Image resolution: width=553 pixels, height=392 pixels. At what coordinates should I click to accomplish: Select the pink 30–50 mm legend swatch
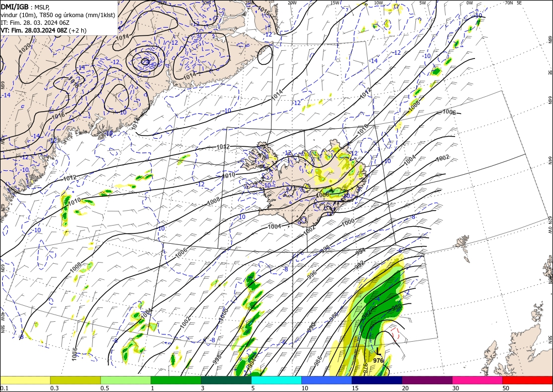point(478,380)
